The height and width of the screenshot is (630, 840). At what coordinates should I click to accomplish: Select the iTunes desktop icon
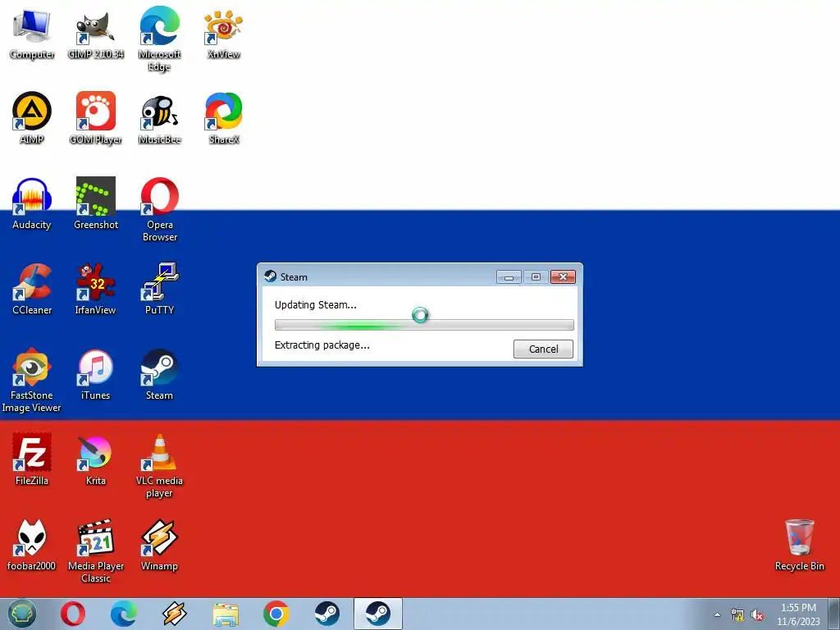(95, 374)
